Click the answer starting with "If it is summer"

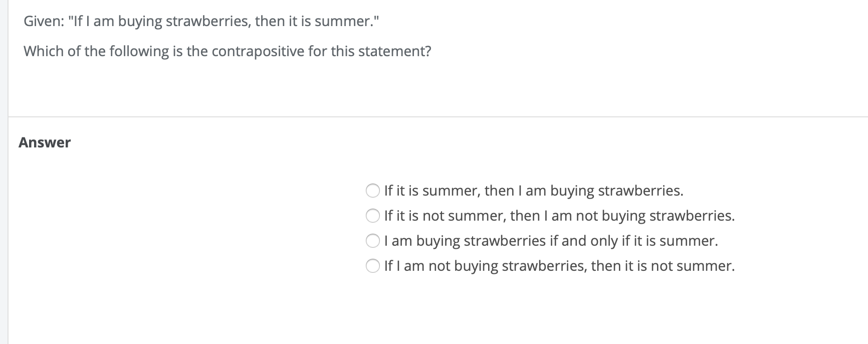(x=533, y=191)
